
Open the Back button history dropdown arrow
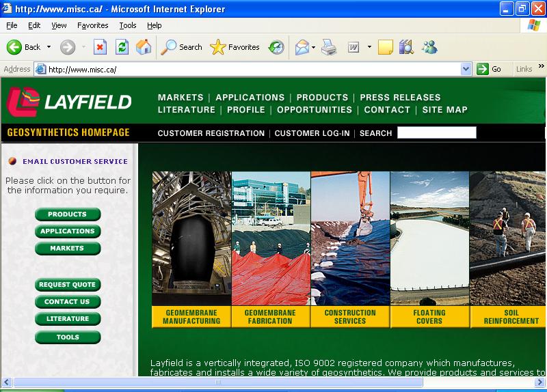point(49,46)
